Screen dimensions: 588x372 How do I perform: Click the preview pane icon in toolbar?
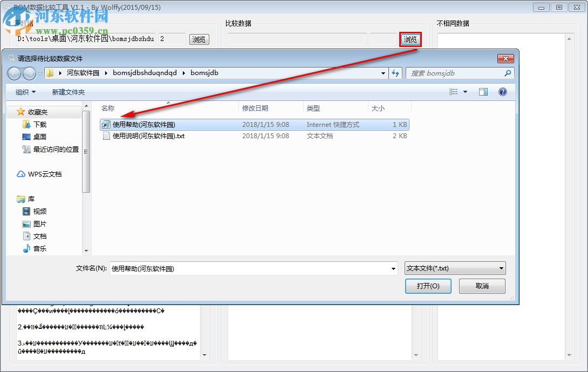[x=483, y=91]
